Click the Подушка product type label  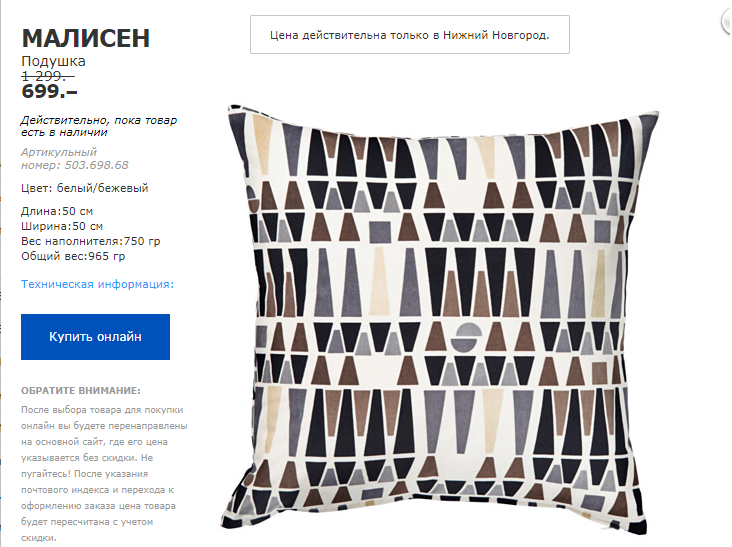53,61
